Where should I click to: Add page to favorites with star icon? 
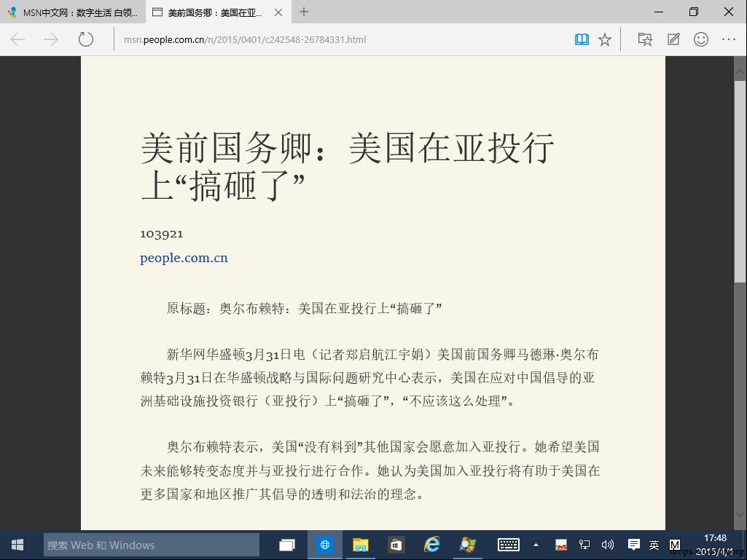[x=605, y=39]
